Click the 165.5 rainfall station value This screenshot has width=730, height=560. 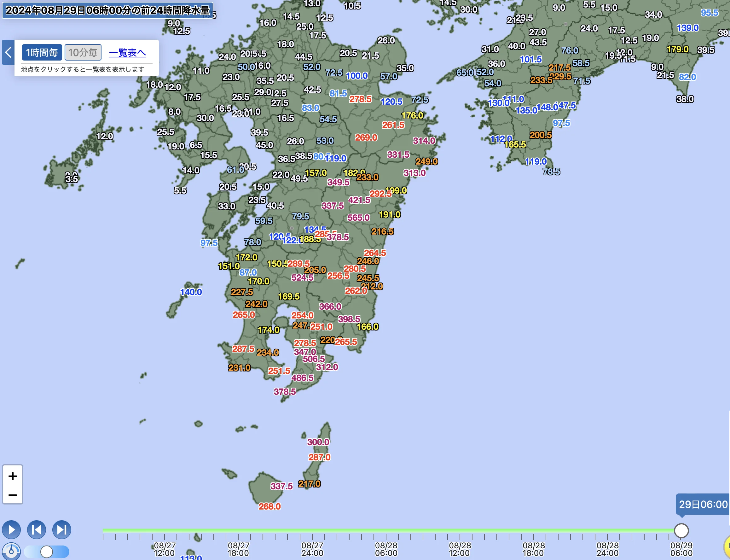click(x=515, y=144)
